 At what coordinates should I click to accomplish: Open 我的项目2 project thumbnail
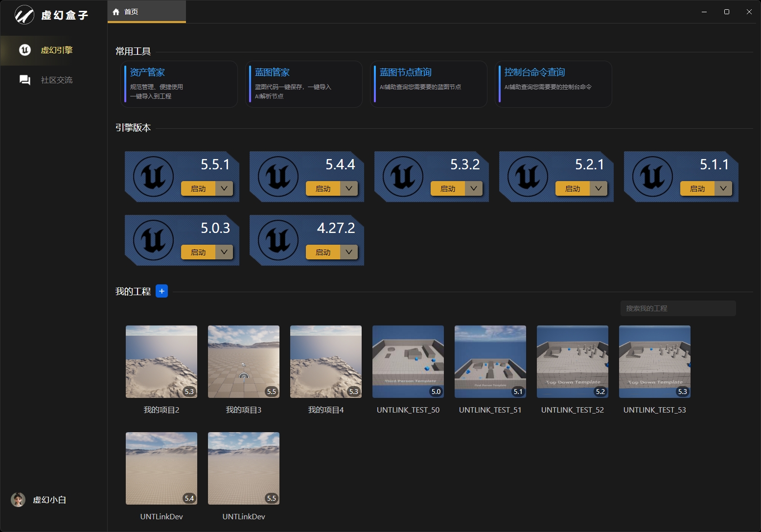(161, 362)
